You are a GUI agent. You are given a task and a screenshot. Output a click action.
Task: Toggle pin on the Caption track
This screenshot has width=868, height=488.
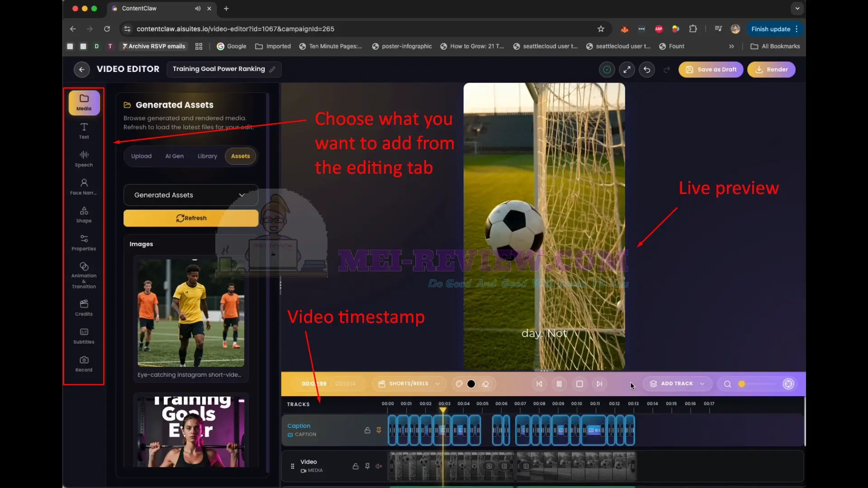379,430
